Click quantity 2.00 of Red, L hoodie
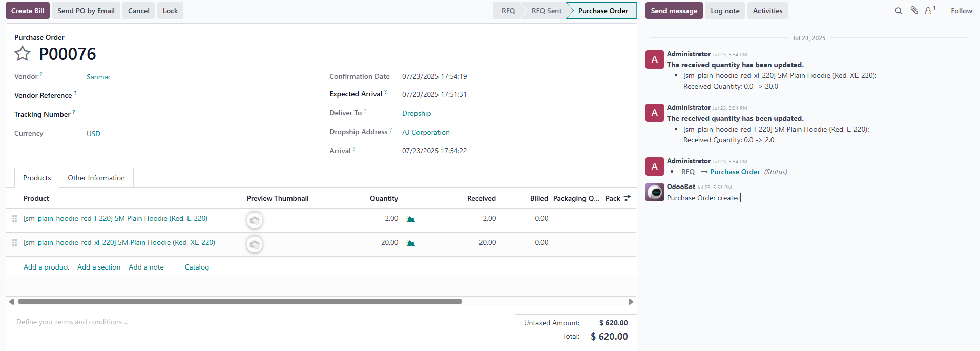This screenshot has height=351, width=980. (391, 218)
